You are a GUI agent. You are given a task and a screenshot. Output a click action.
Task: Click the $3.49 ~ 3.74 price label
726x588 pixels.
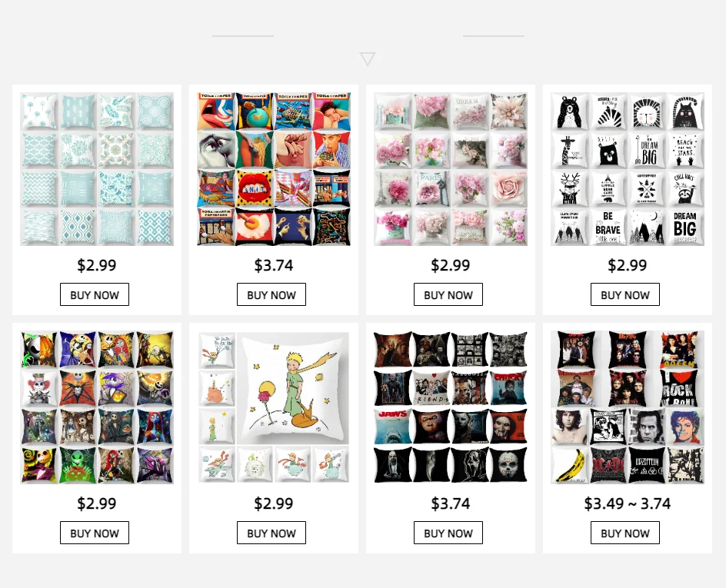[628, 503]
